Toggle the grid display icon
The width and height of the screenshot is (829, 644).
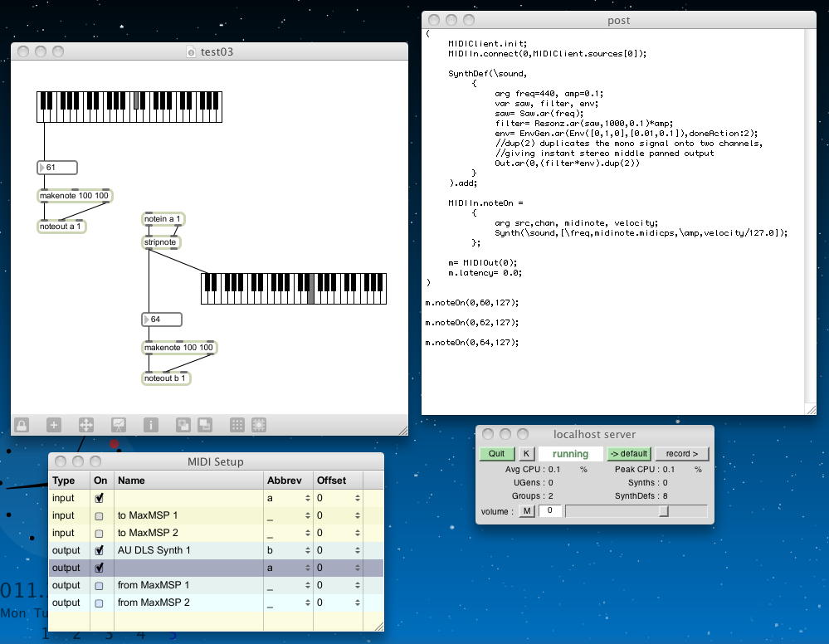click(x=237, y=425)
